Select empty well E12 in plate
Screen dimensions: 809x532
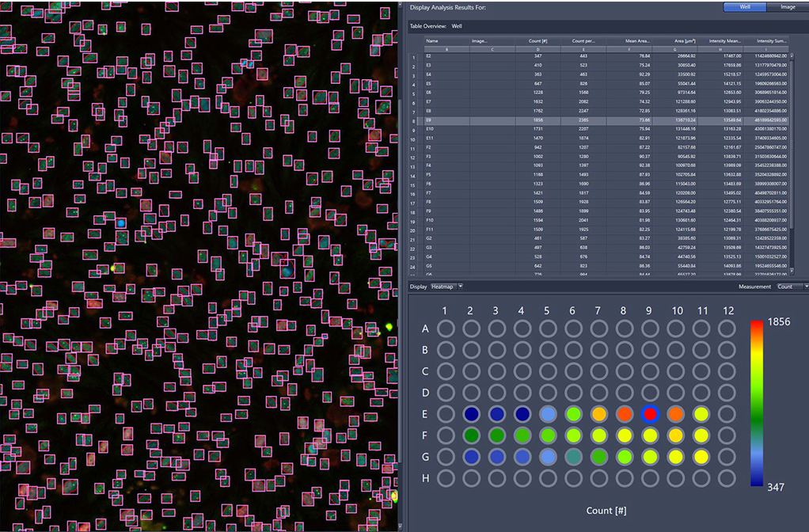tap(727, 414)
